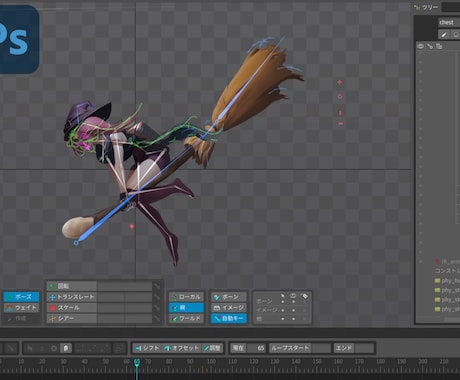Activate the 回転 (Rotate) transform tool

pos(72,286)
